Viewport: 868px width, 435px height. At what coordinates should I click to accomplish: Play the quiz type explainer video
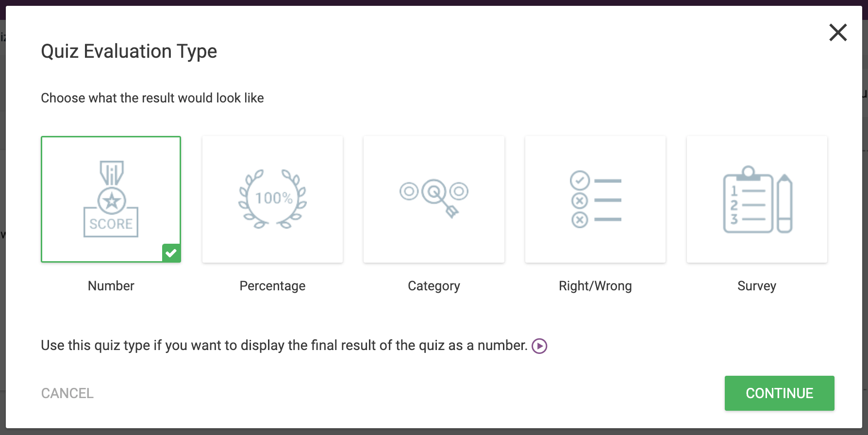539,346
